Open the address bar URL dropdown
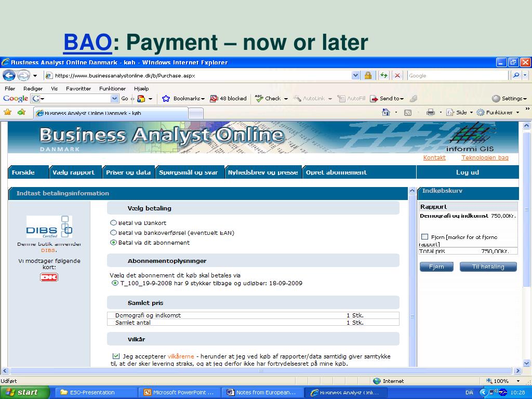Screen dimensions: 532x399 (x=355, y=75)
